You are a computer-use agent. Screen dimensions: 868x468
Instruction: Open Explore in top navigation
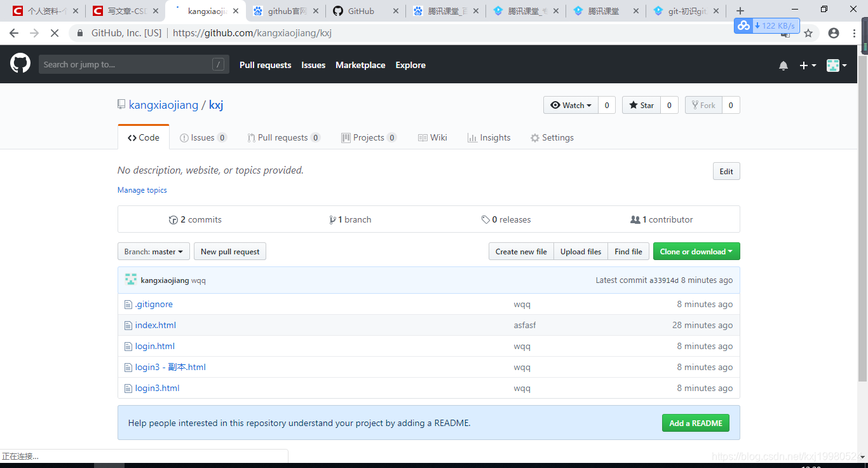pos(410,65)
